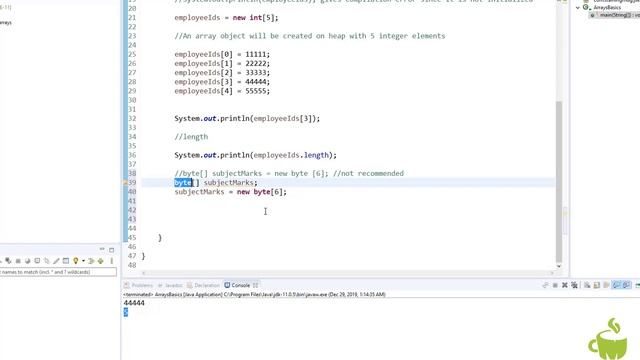The image size is (640, 360).
Task: Click the warning marker on line 39
Action: 125,183
